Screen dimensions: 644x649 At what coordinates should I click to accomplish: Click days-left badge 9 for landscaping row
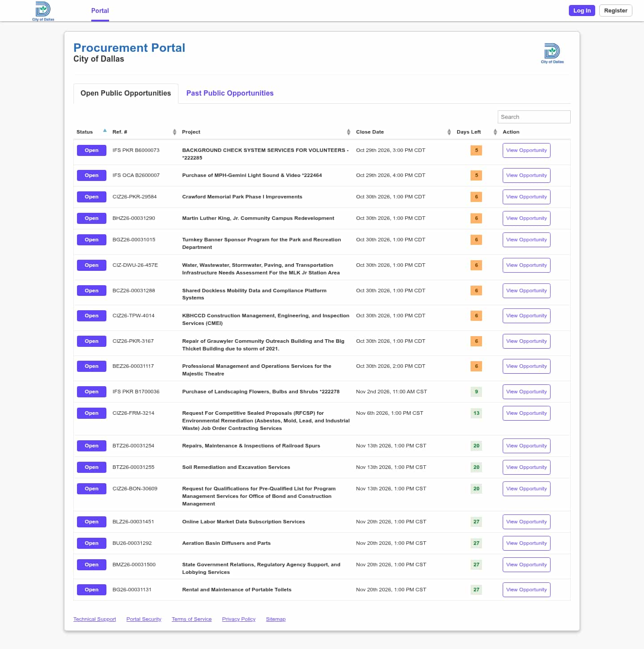tap(476, 392)
